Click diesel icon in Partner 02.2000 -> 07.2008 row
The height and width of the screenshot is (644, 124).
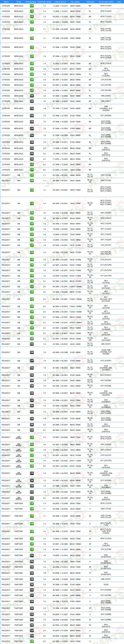[x=32, y=625]
